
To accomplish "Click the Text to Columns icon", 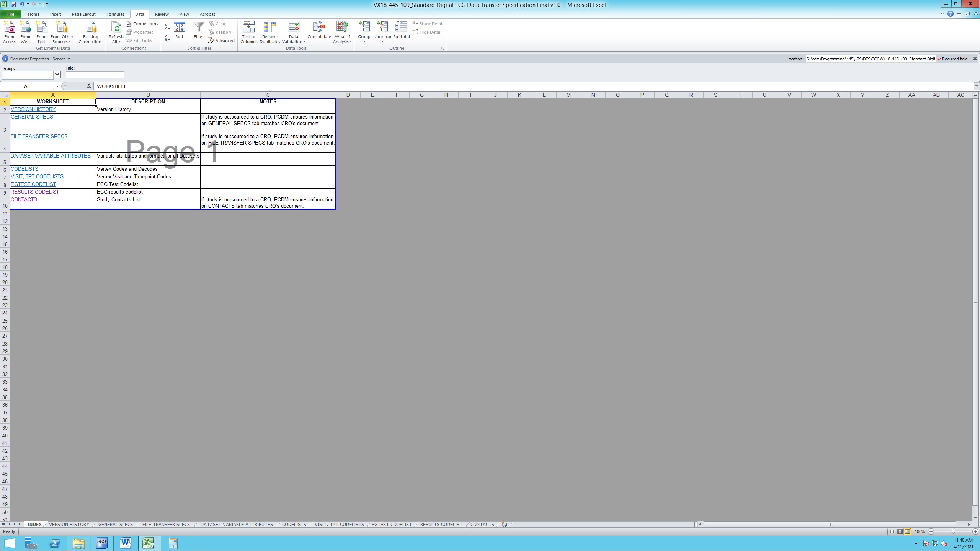I will [x=248, y=28].
